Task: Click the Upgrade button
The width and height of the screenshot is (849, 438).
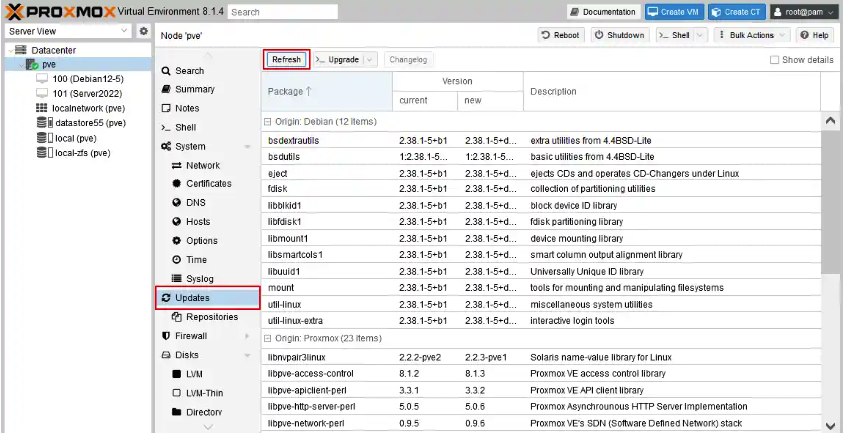Action: 338,60
